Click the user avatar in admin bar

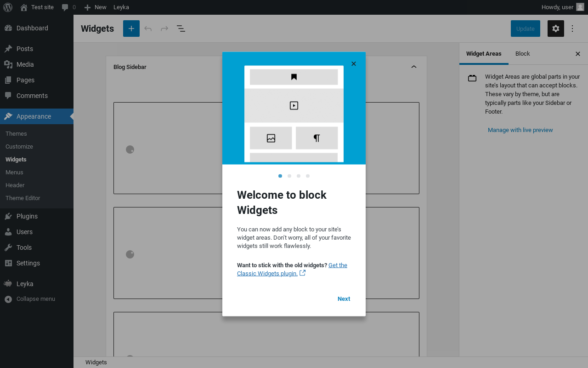tap(580, 7)
